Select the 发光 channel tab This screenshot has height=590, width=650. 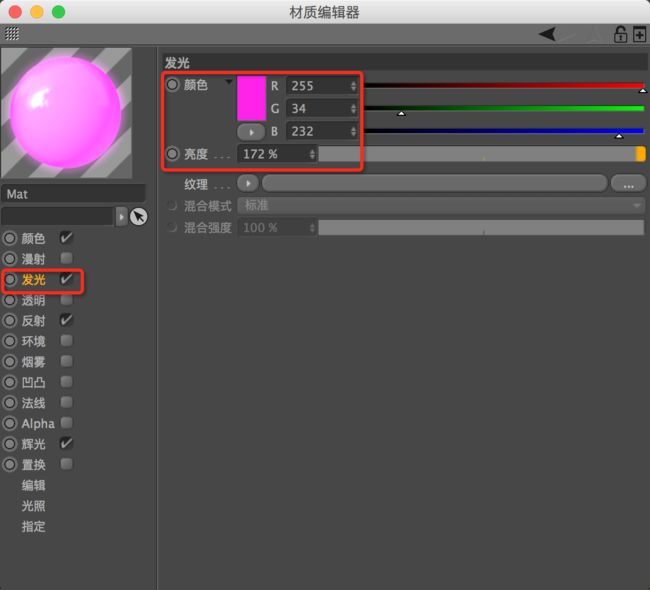point(34,280)
